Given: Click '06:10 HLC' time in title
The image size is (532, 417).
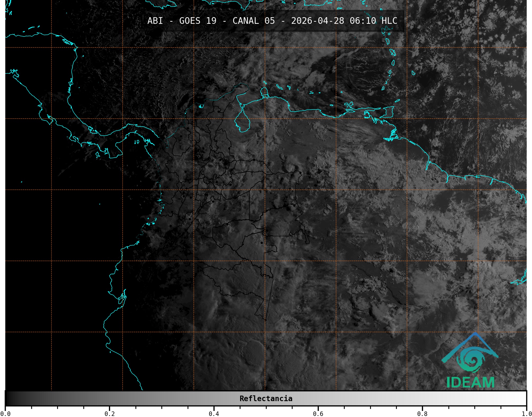Looking at the screenshot, I should (373, 21).
